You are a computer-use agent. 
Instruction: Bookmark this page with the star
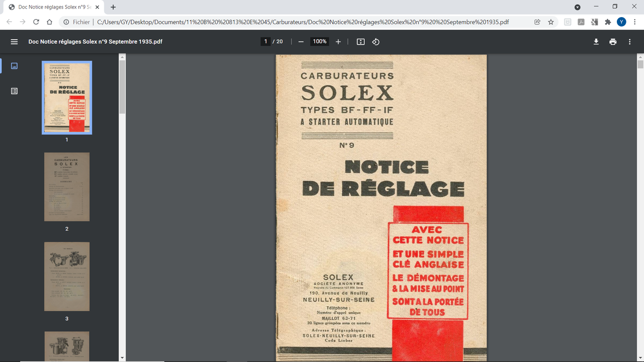point(551,22)
